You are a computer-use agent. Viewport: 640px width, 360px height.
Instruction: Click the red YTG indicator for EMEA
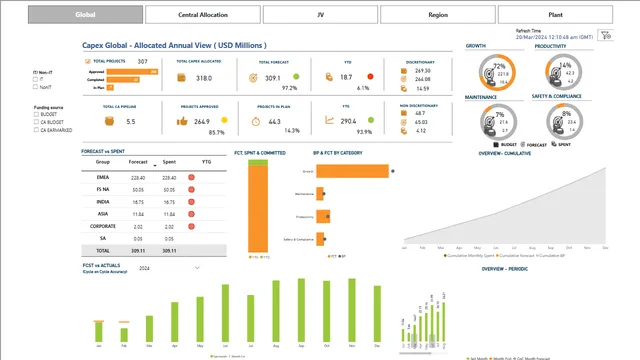pyautogui.click(x=191, y=177)
